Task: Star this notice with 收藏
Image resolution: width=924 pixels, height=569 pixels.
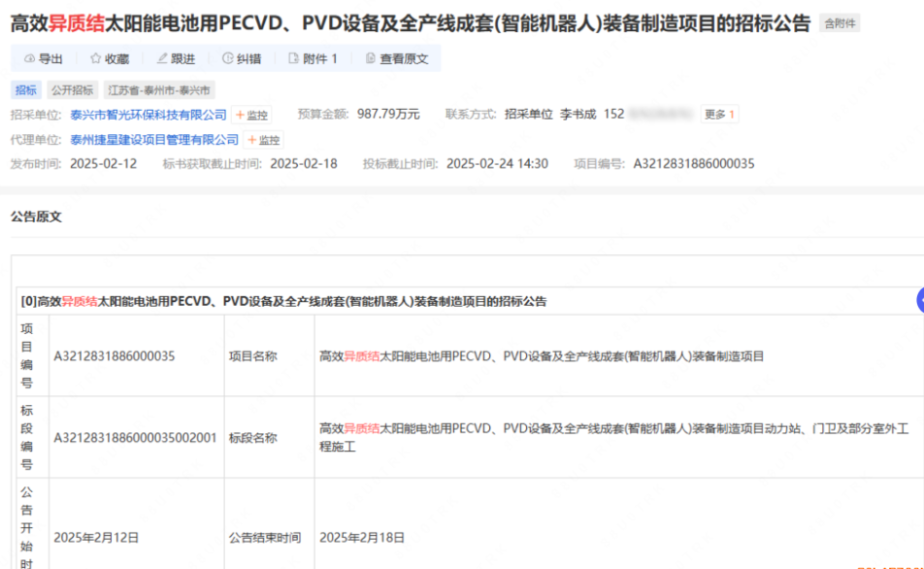Action: tap(109, 59)
